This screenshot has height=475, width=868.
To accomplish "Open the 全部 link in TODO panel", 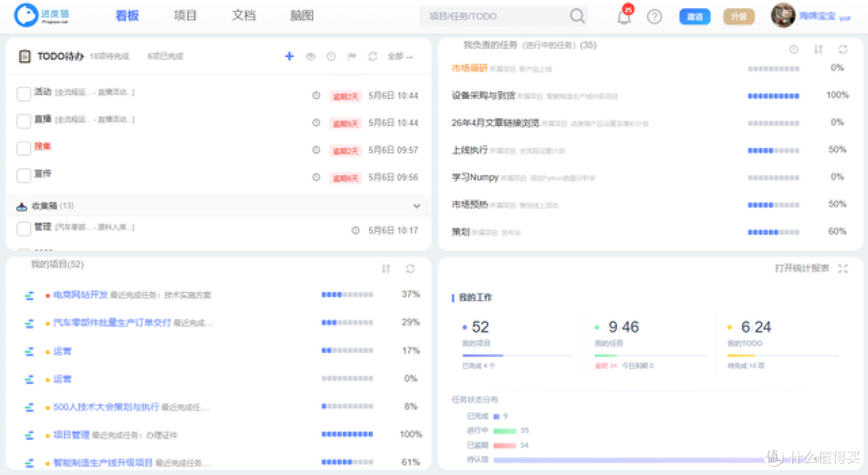I will (x=399, y=56).
